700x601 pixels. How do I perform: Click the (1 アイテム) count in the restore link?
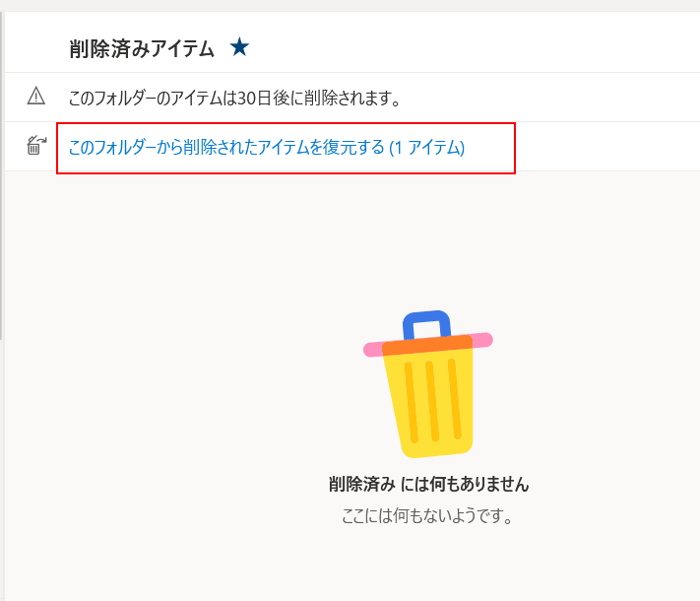pyautogui.click(x=426, y=147)
